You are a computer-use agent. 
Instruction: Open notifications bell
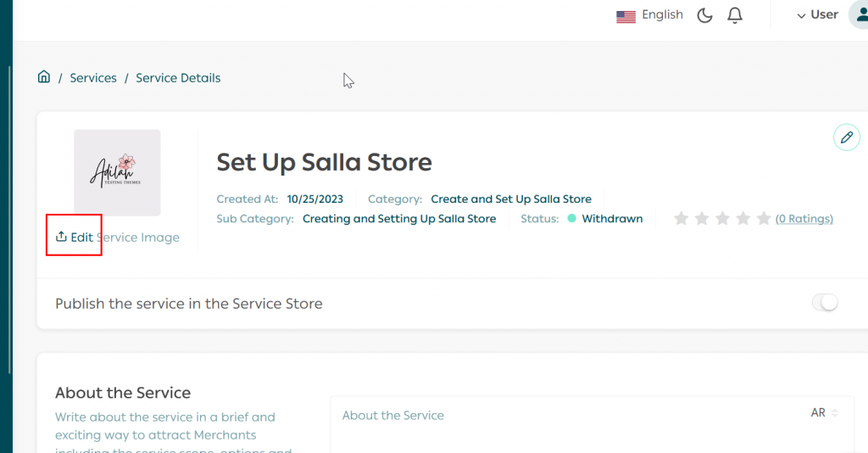[735, 15]
